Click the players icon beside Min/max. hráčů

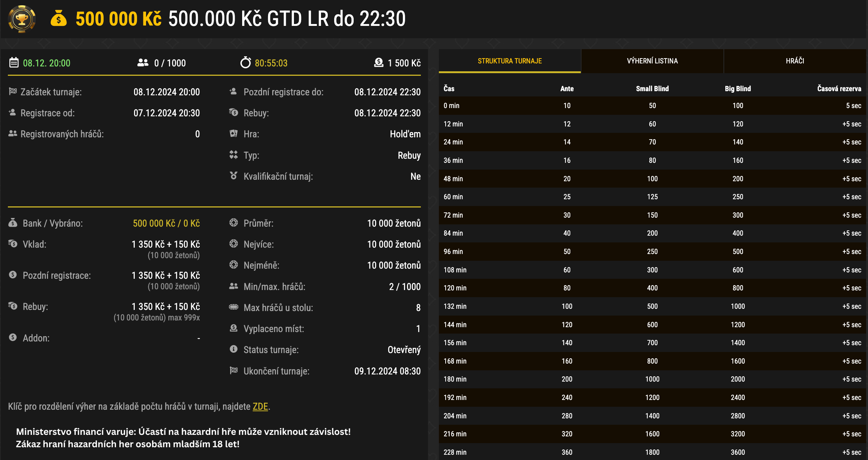click(234, 286)
